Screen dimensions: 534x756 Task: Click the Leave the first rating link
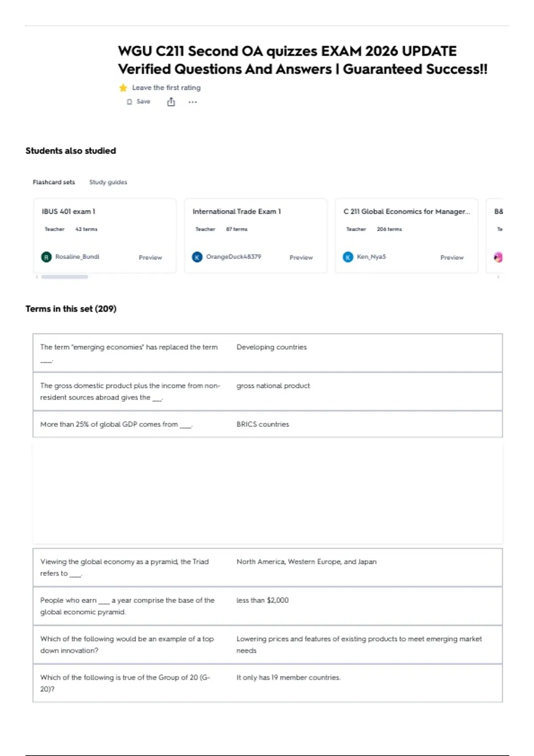click(166, 88)
